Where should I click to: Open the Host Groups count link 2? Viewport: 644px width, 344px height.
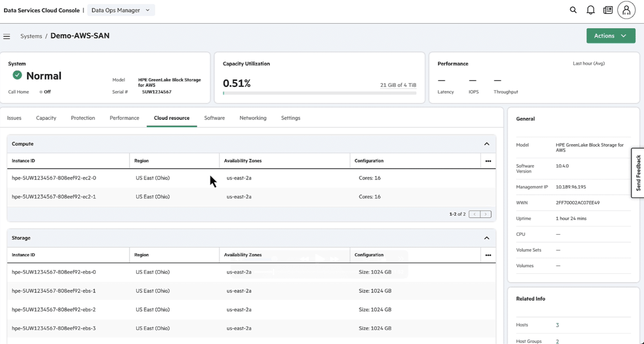pos(557,341)
